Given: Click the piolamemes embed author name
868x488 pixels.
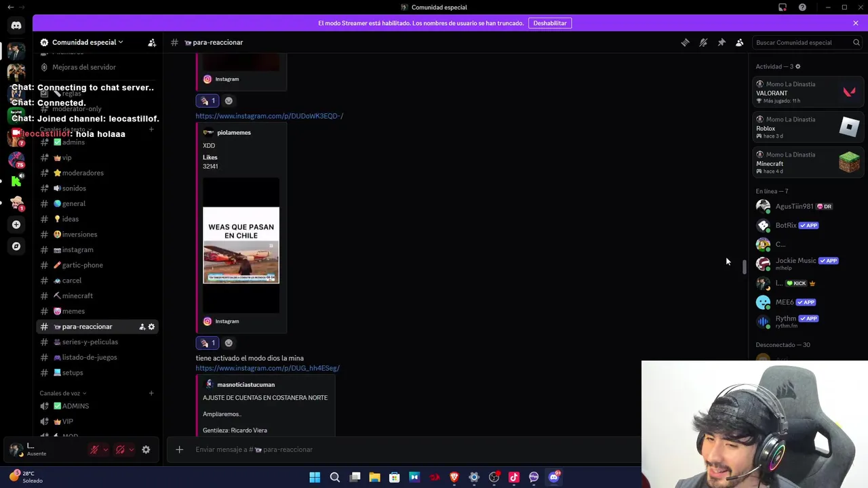Looking at the screenshot, I should tap(234, 132).
